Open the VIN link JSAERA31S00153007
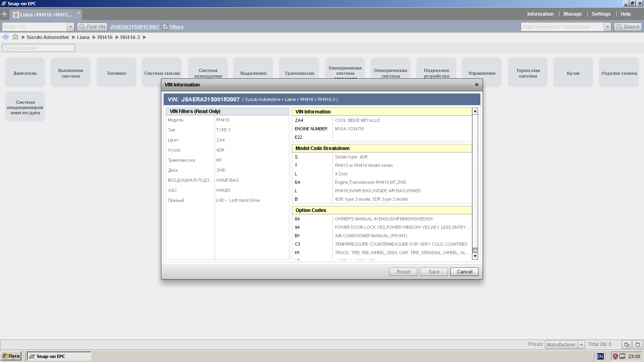 (x=134, y=27)
